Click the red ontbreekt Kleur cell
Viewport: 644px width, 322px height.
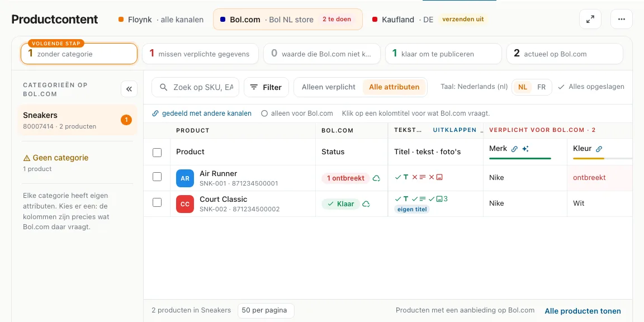pos(600,178)
